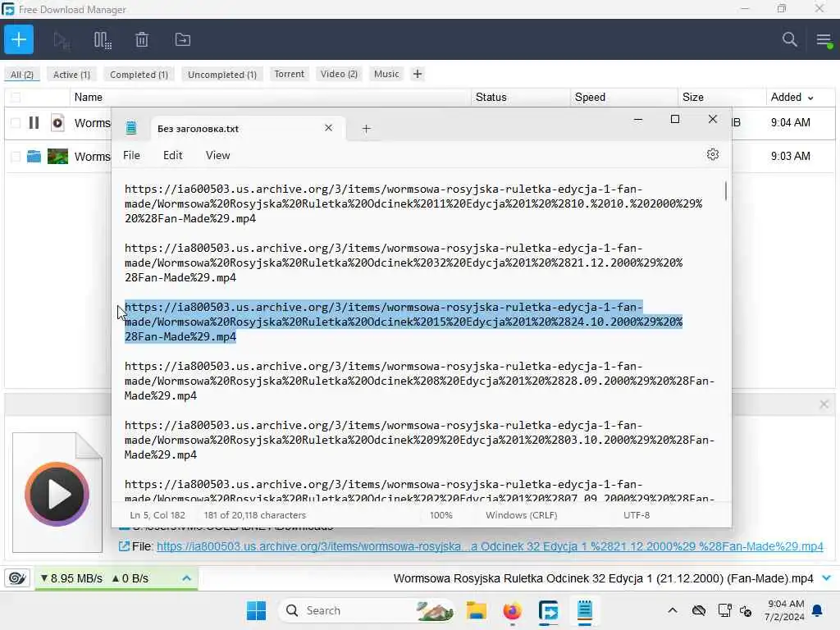This screenshot has height=630, width=840.
Task: Open the notifications bell in the tray
Action: [817, 610]
